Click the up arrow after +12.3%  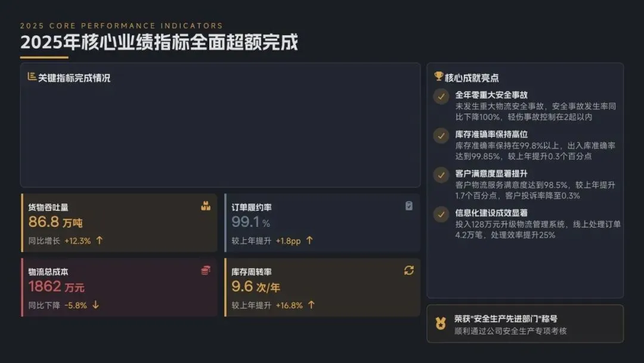pyautogui.click(x=100, y=240)
